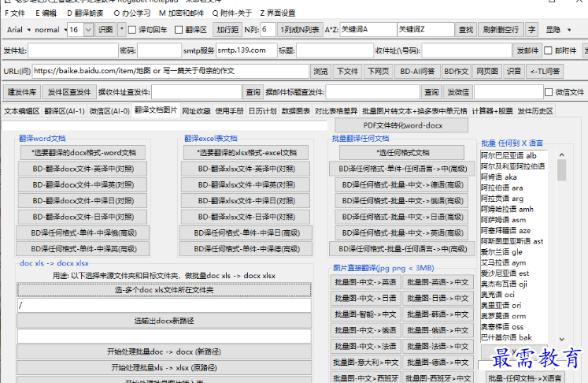
Task: Click the 批量图-中文->英语 button
Action: [365, 282]
